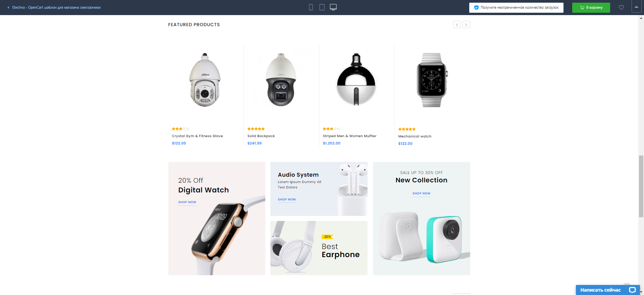Click the vertical page scrollbar thumb

(641, 186)
